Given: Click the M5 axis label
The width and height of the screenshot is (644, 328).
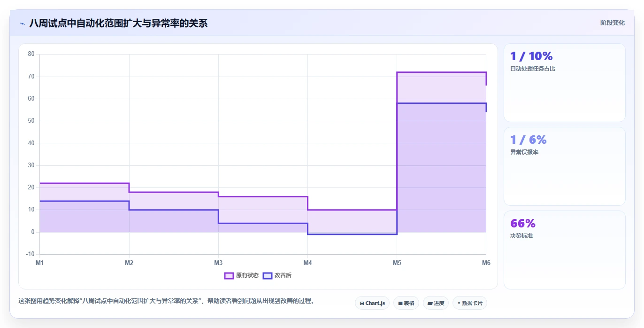Looking at the screenshot, I should [397, 263].
